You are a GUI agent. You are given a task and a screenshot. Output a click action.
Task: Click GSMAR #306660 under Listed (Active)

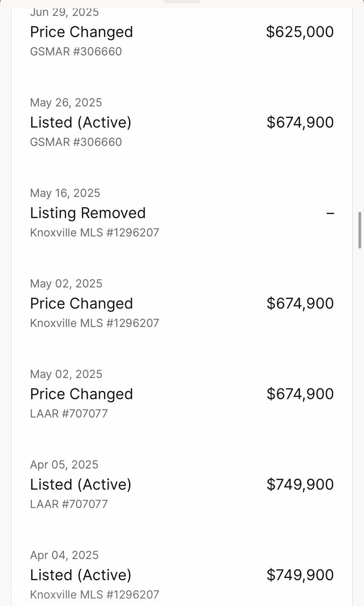(76, 142)
